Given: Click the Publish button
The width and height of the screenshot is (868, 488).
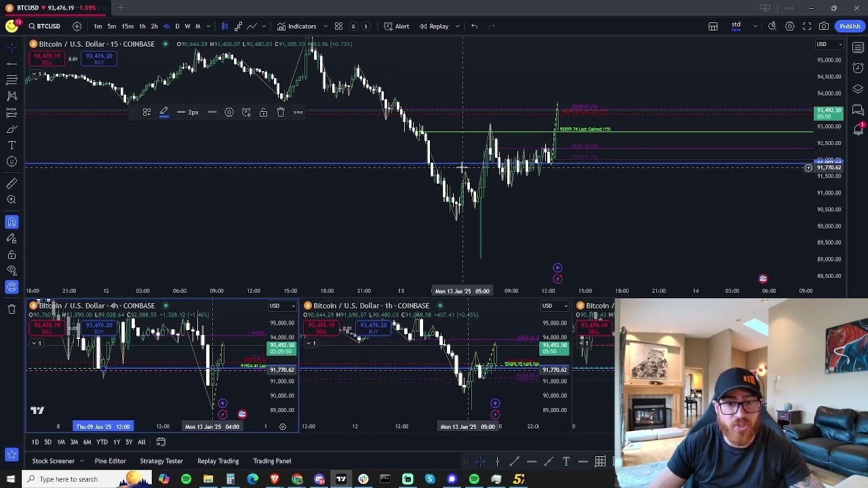Looking at the screenshot, I should (x=850, y=26).
